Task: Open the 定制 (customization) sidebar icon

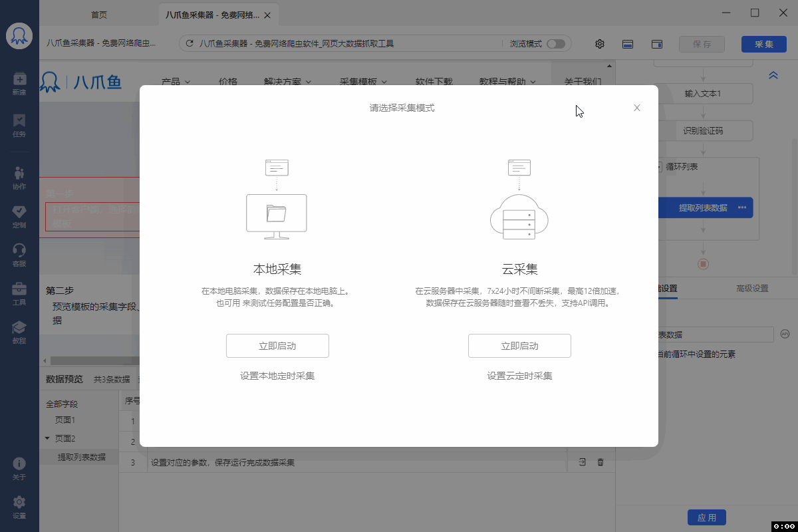Action: (19, 216)
